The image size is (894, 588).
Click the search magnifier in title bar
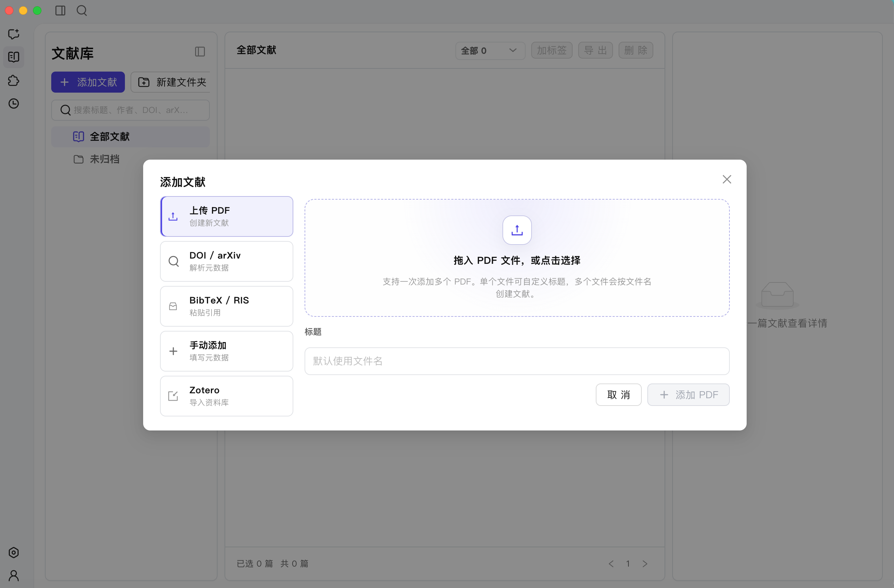point(81,11)
